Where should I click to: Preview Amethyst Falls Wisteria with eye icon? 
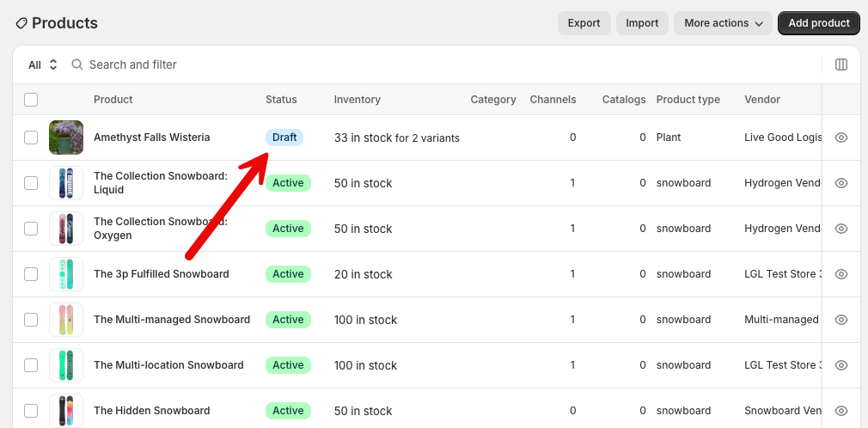[x=840, y=138]
